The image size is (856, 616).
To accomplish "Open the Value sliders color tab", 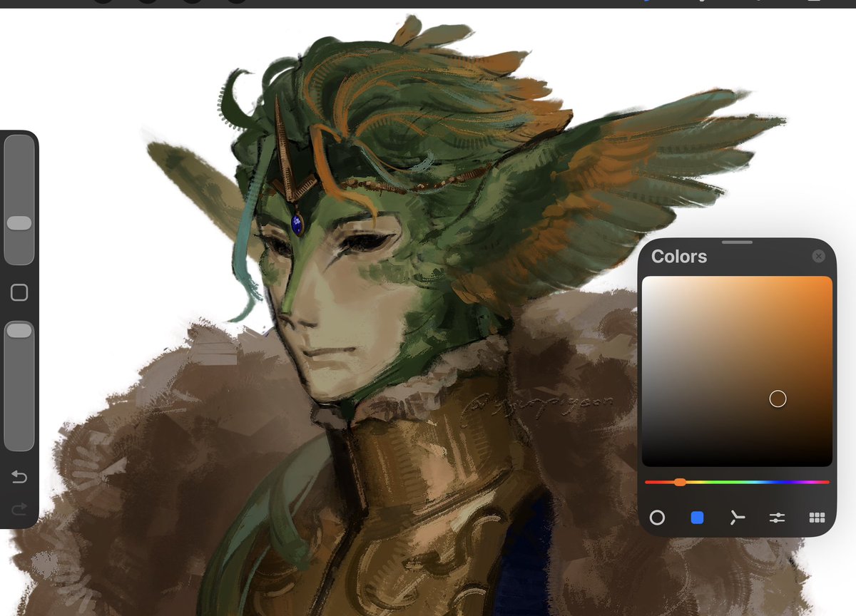I will 777,518.
